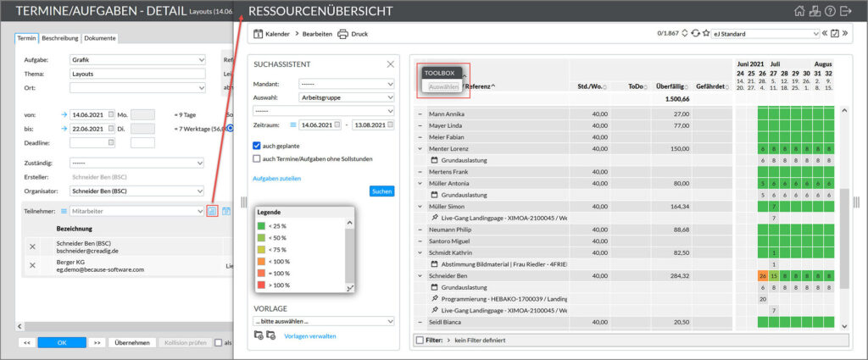Open the Mandant dropdown

pyautogui.click(x=346, y=84)
